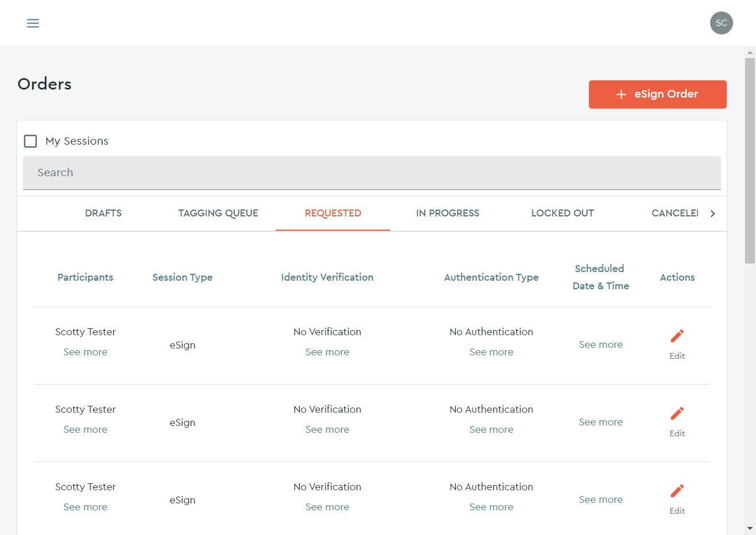
Task: Show third row's scheduled date See more
Action: pos(601,499)
